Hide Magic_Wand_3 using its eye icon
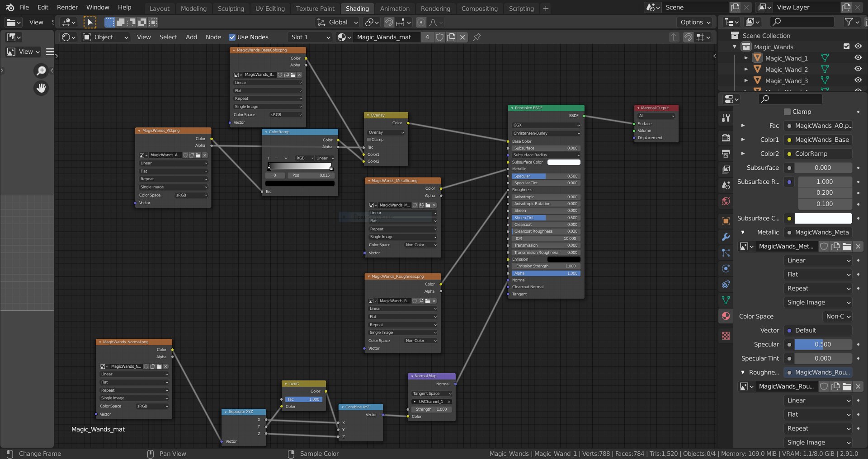This screenshot has height=459, width=868. (x=858, y=80)
